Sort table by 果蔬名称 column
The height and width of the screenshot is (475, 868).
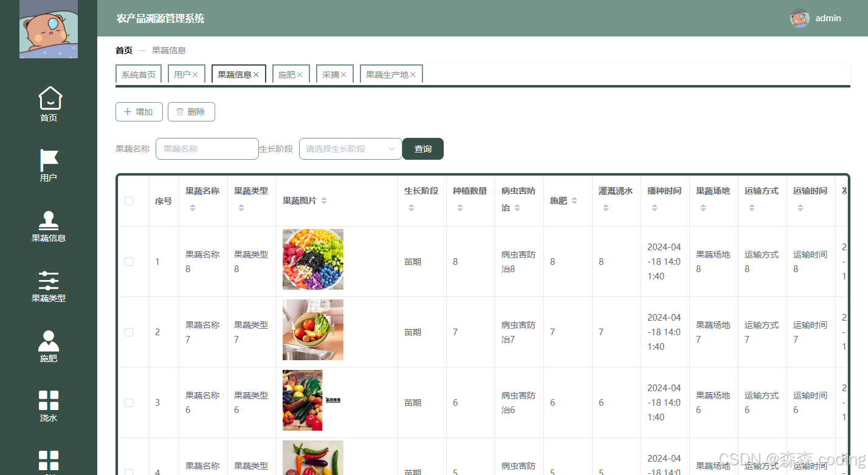coord(193,208)
